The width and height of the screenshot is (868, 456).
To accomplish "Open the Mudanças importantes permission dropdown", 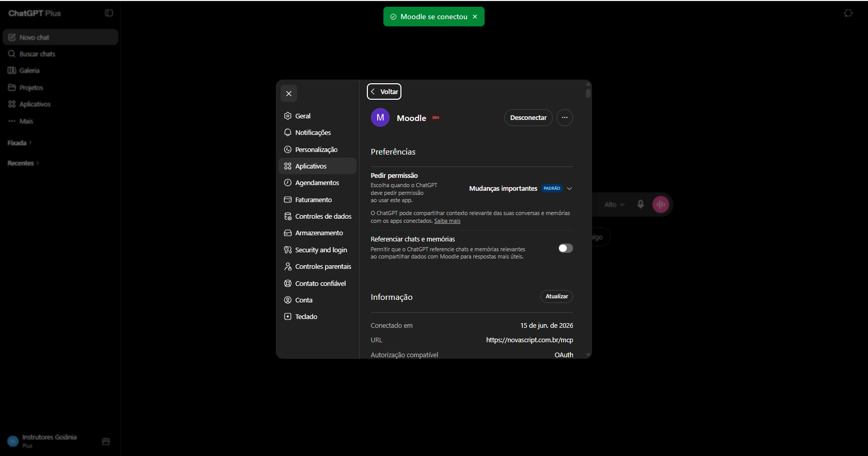I will click(x=520, y=188).
